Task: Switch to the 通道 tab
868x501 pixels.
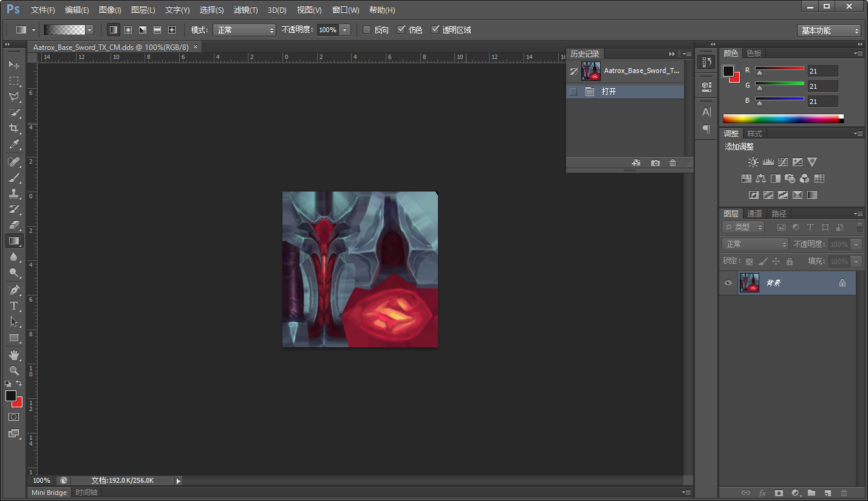Action: tap(754, 214)
